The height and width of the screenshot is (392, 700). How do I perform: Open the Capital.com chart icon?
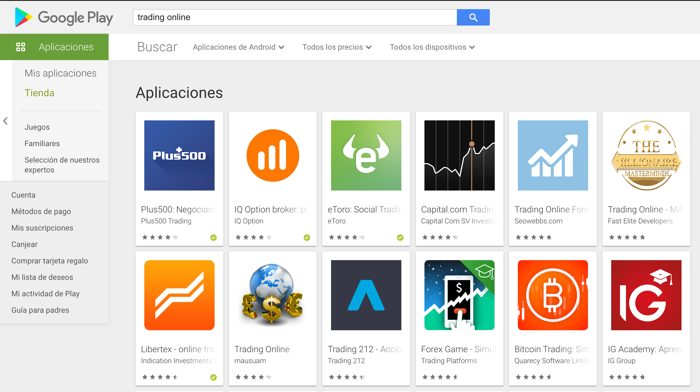point(459,155)
